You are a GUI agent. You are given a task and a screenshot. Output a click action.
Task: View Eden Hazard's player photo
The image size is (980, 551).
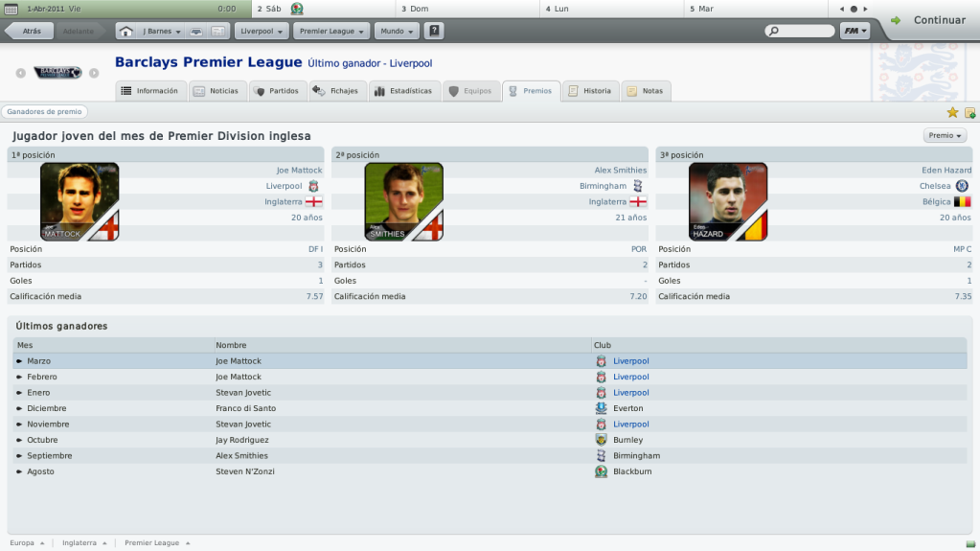(728, 202)
